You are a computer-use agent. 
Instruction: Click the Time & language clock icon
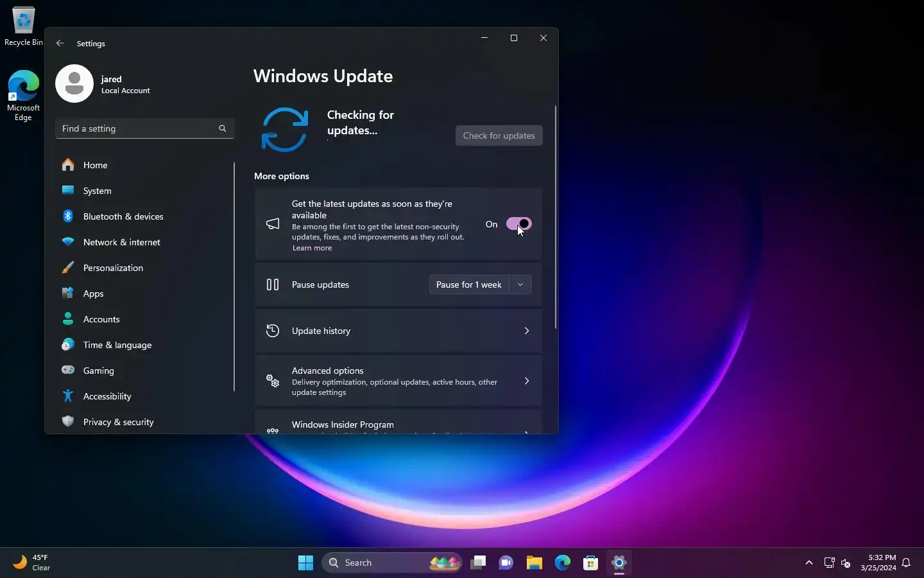68,344
